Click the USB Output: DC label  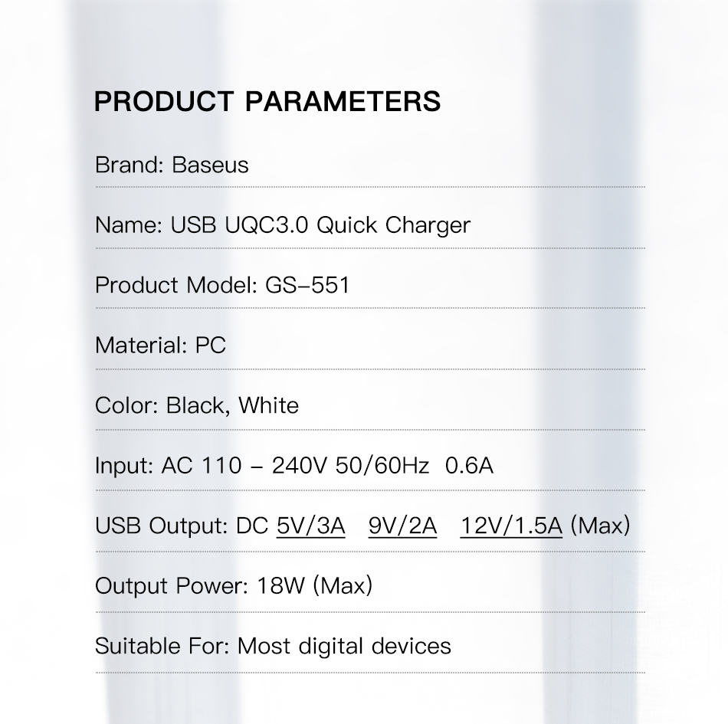tap(182, 526)
